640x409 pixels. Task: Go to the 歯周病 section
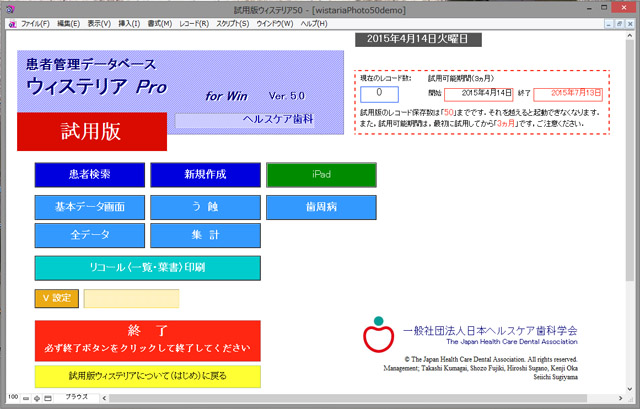click(321, 206)
